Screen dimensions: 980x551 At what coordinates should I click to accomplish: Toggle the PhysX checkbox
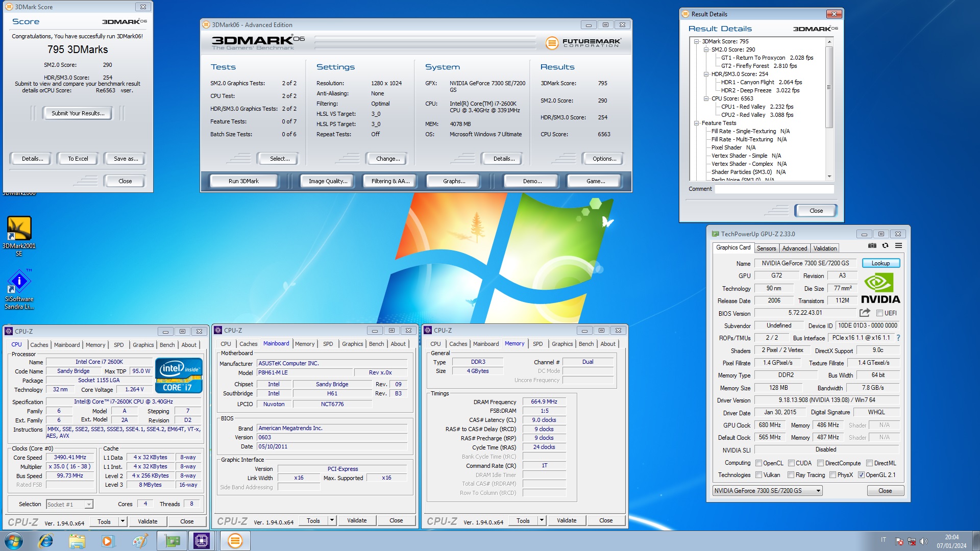click(x=832, y=475)
